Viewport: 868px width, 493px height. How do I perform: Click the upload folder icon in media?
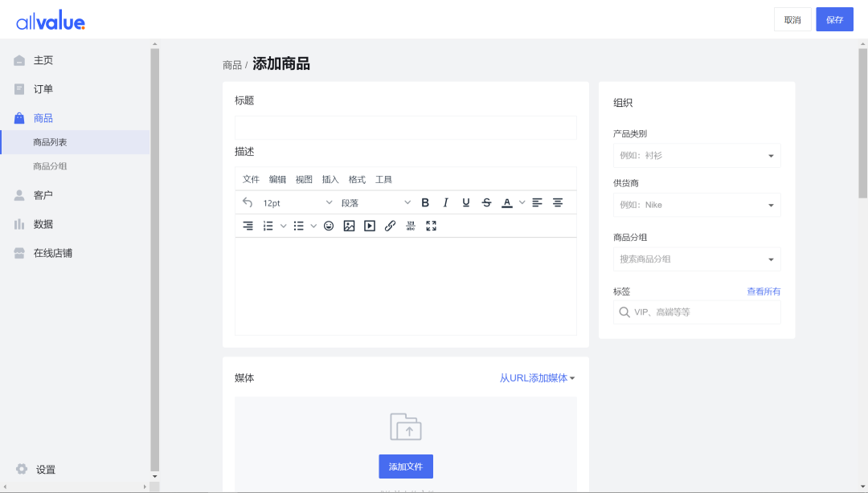[406, 426]
